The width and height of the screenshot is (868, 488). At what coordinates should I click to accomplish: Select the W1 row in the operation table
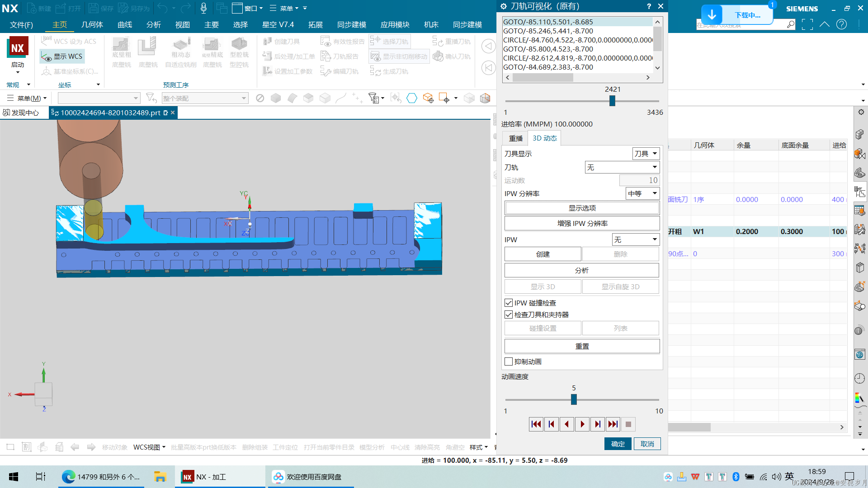coord(758,231)
